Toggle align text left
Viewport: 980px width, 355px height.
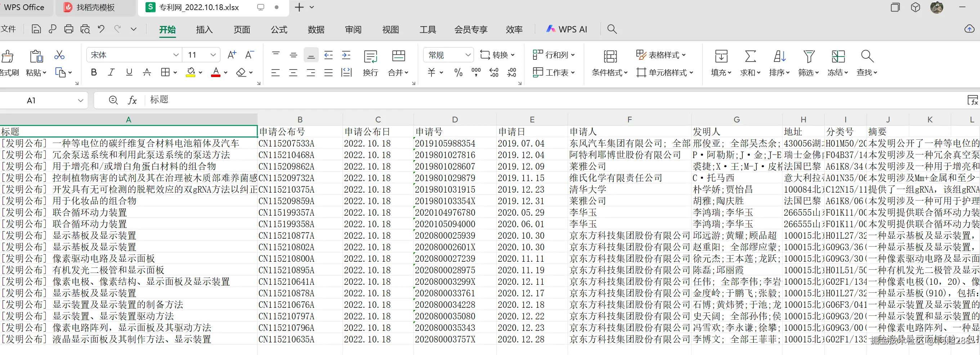[276, 72]
